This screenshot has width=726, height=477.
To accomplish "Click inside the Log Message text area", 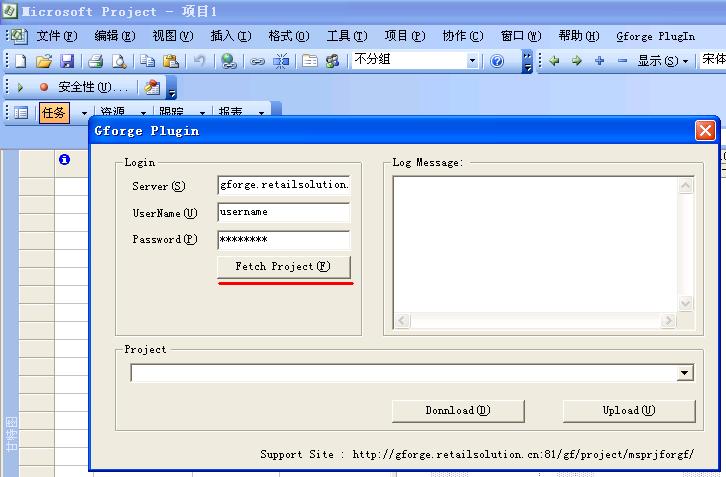I will 536,245.
